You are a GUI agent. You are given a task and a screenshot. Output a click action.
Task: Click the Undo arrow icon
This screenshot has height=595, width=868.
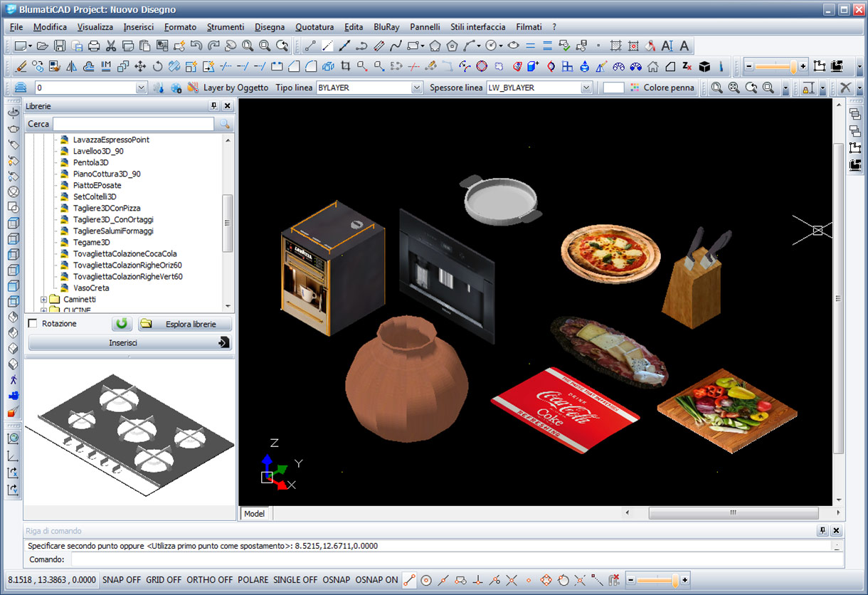coord(196,46)
